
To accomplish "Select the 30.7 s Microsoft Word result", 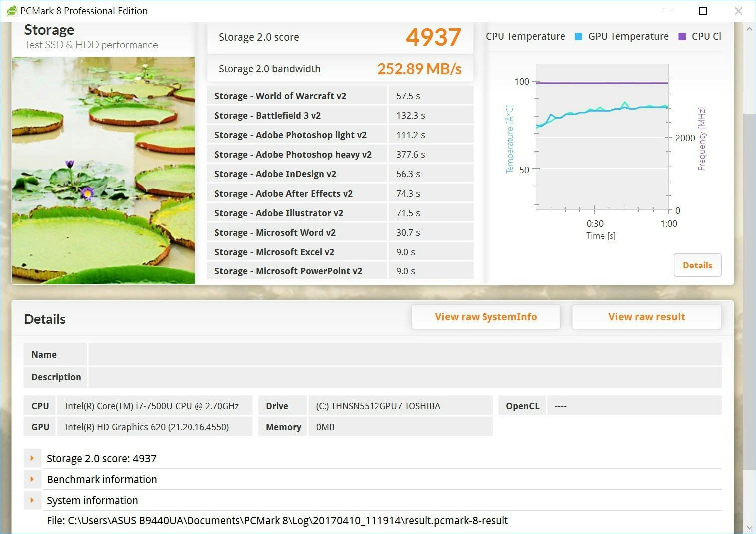I will coord(408,232).
